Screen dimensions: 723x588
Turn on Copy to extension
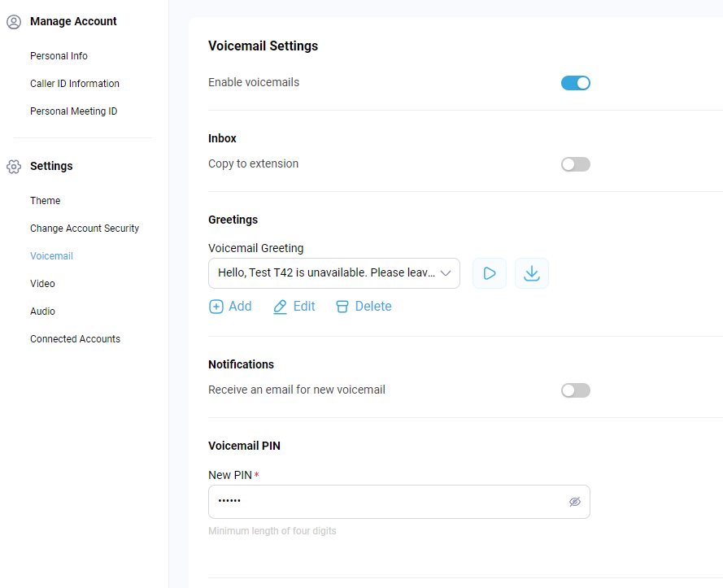[576, 164]
